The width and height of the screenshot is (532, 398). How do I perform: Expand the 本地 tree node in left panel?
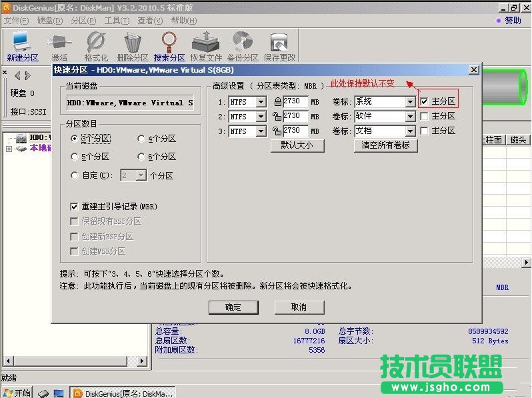point(9,149)
